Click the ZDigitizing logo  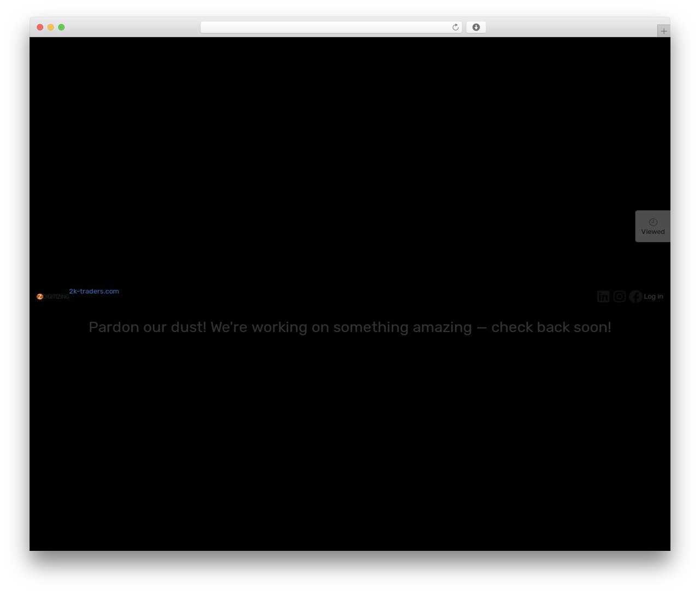click(x=53, y=296)
